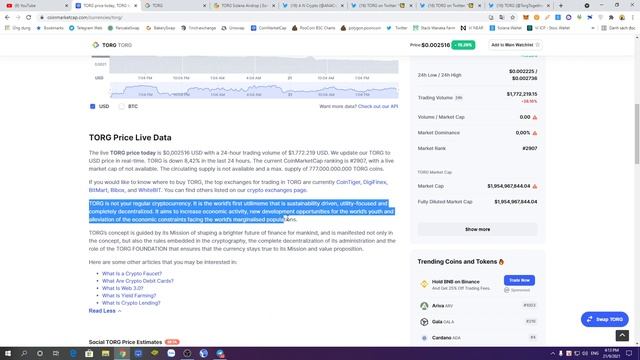
Task: Open the BitMart exchange link
Action: click(x=98, y=190)
